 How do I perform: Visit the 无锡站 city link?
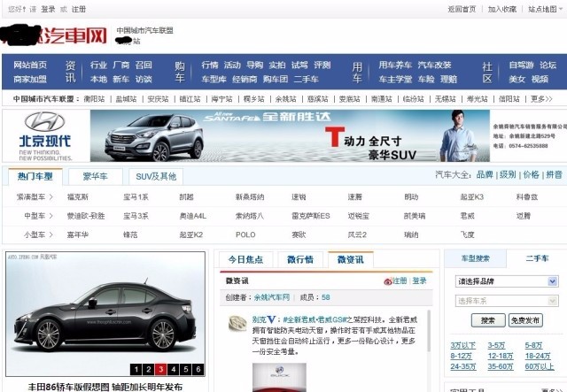445,98
